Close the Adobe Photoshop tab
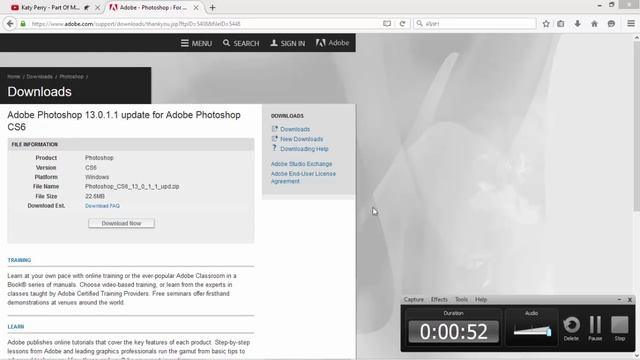Viewport: 640px width, 360px height. coord(196,7)
